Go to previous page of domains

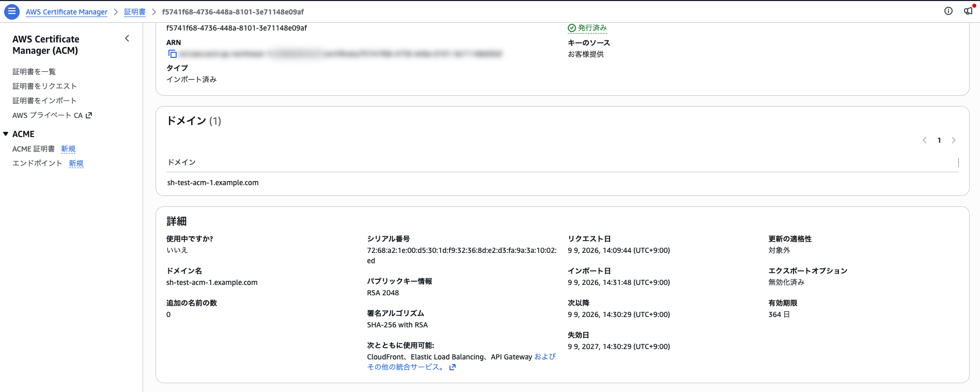(x=925, y=140)
